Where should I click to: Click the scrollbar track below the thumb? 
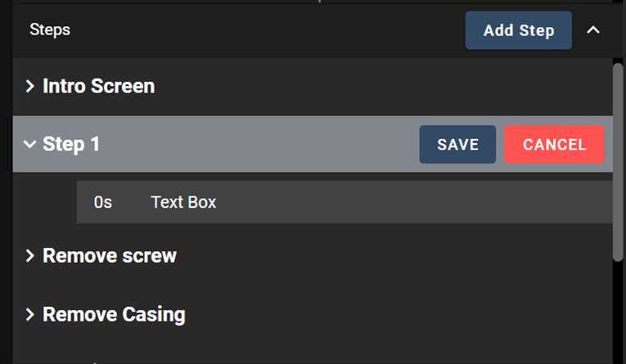coord(618,311)
